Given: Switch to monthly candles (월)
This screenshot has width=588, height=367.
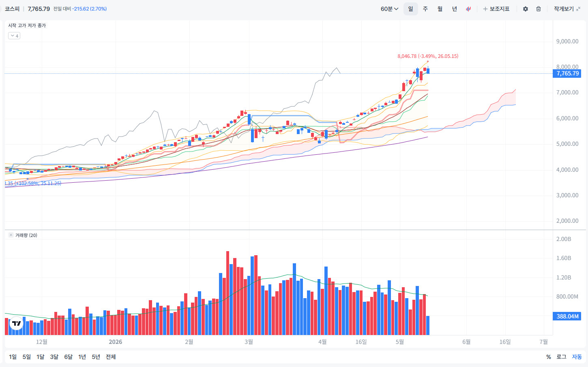Looking at the screenshot, I should (x=440, y=9).
